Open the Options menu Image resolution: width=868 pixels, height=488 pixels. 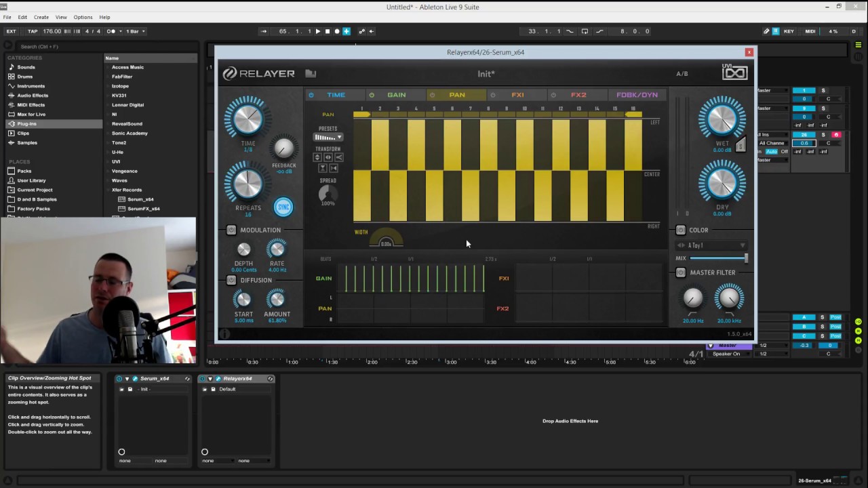point(83,17)
